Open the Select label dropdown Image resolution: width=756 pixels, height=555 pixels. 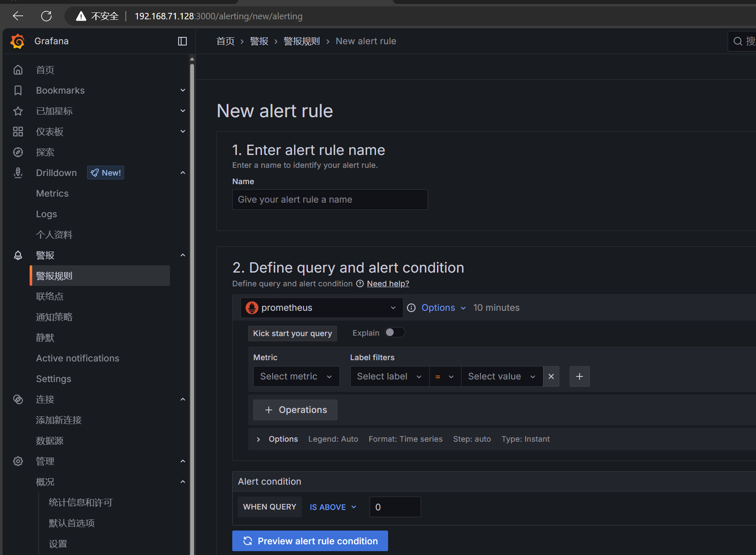390,376
